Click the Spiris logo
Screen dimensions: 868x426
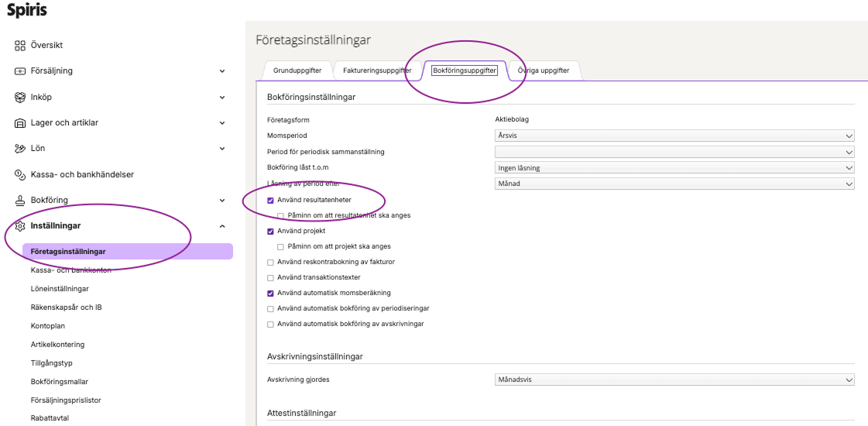click(27, 11)
